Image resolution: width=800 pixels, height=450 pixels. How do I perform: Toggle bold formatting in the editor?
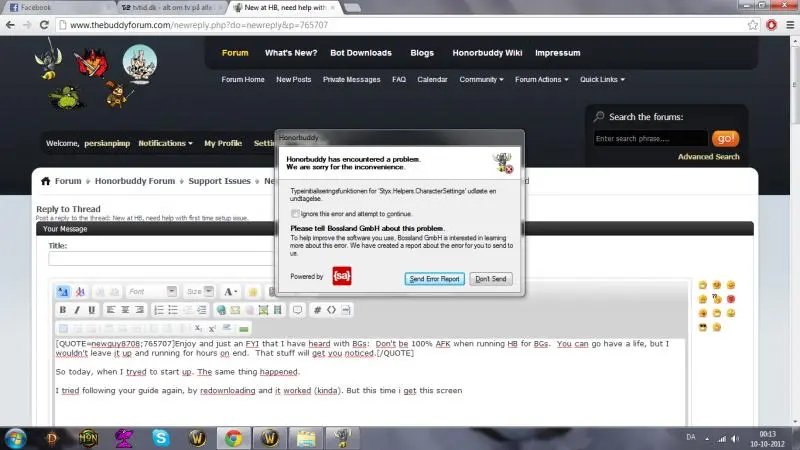(x=63, y=310)
